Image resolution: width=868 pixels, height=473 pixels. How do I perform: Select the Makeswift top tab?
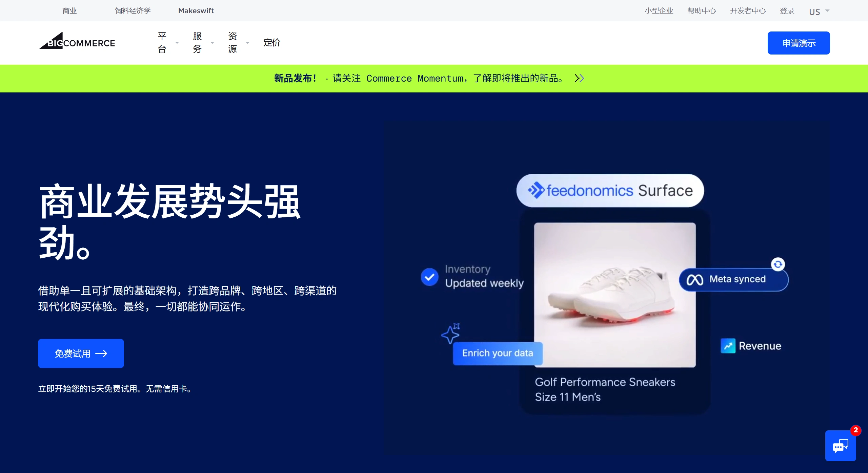[196, 11]
